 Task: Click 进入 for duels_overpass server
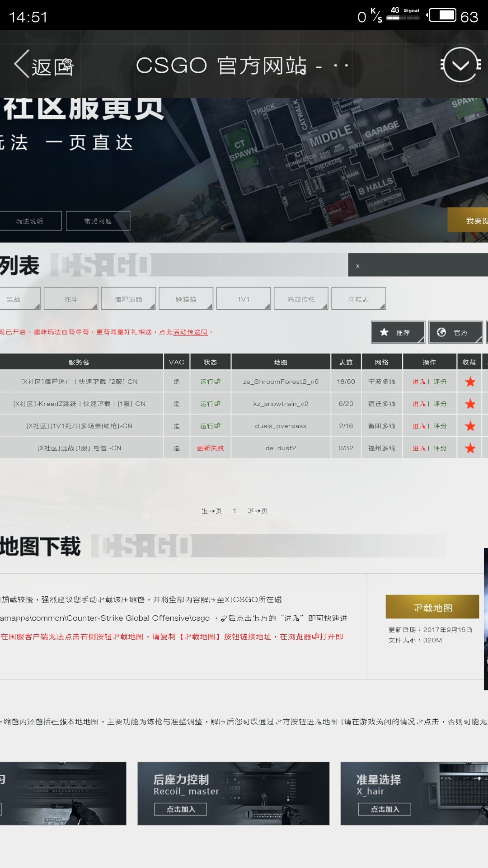point(419,426)
